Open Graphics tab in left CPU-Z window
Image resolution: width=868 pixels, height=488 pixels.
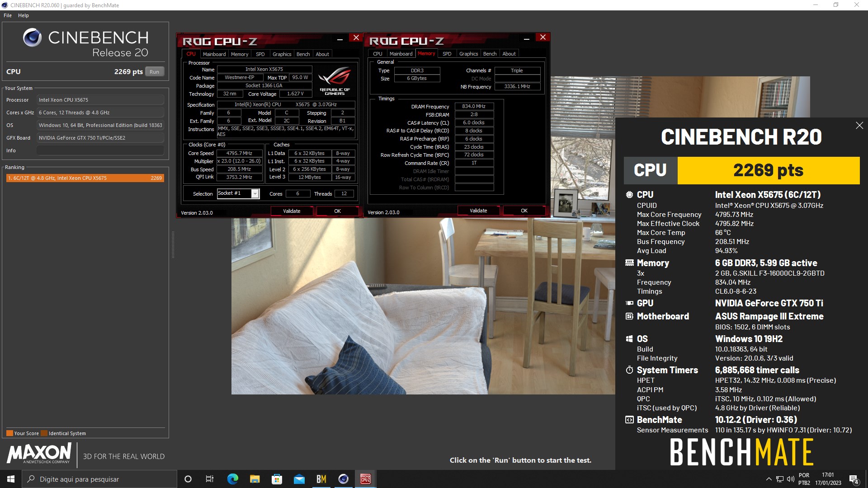[x=282, y=54]
